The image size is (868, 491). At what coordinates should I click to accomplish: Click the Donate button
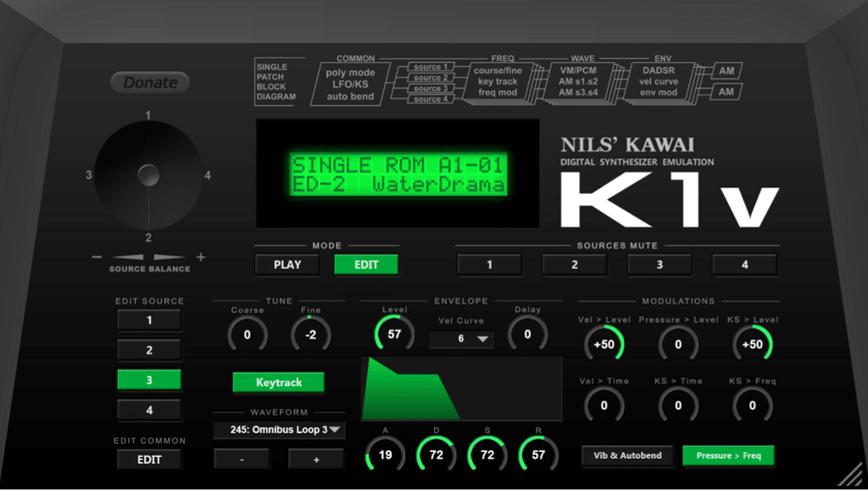pyautogui.click(x=150, y=82)
